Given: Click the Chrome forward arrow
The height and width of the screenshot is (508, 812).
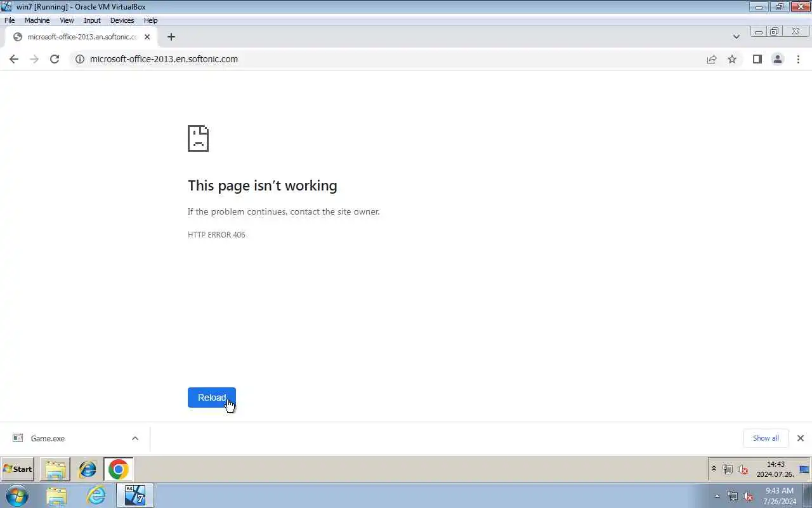Looking at the screenshot, I should (x=34, y=59).
